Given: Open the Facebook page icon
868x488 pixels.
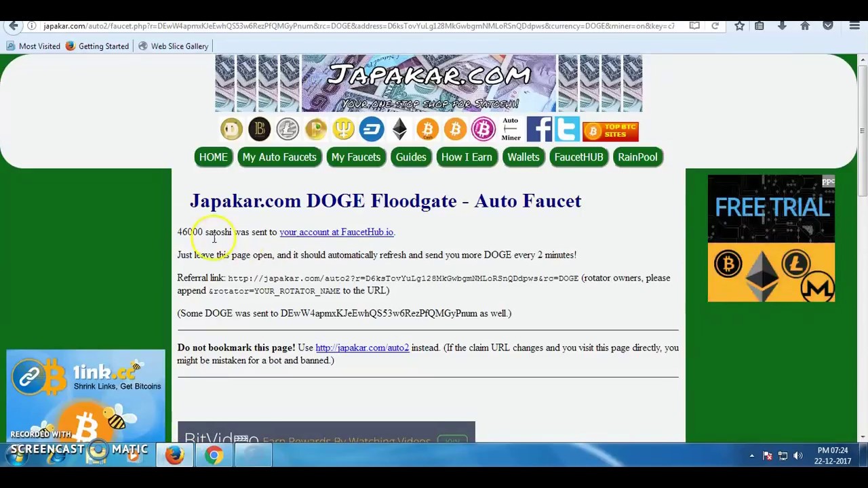Looking at the screenshot, I should 539,129.
